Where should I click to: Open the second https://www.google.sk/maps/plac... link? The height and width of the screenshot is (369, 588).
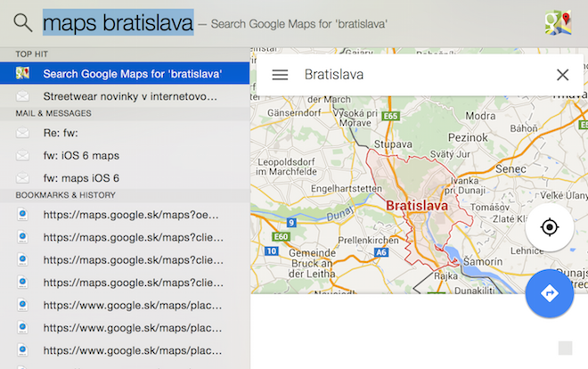[125, 327]
